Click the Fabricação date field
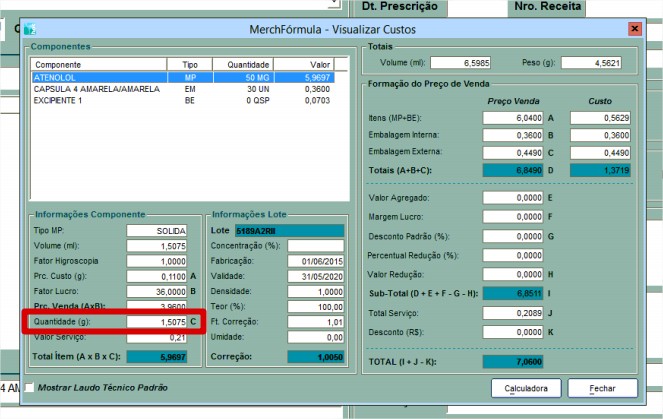 pos(316,261)
